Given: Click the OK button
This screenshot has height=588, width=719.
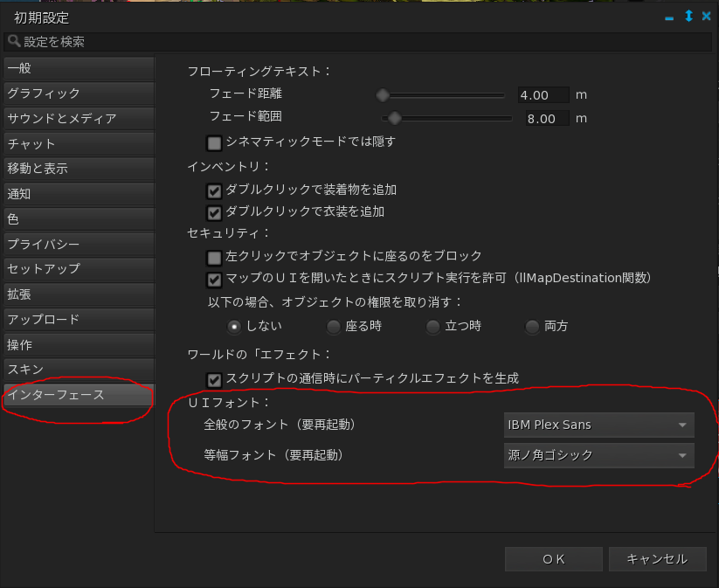Looking at the screenshot, I should point(554,559).
